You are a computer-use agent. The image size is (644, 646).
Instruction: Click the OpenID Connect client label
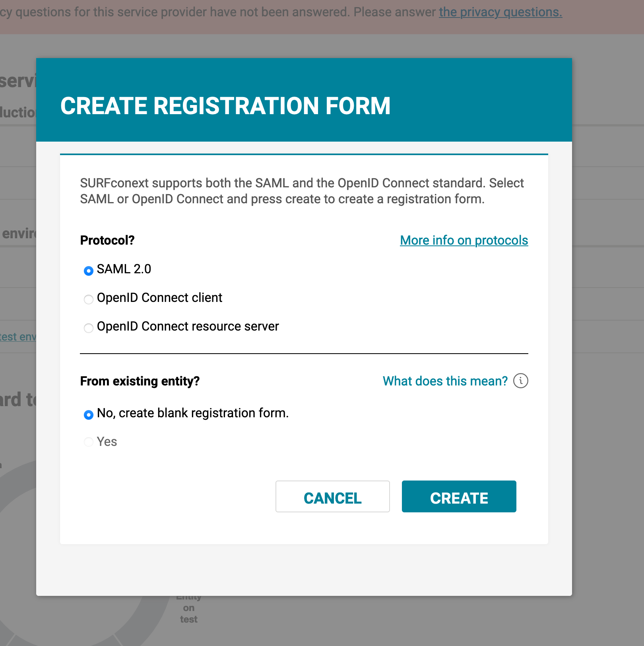159,298
